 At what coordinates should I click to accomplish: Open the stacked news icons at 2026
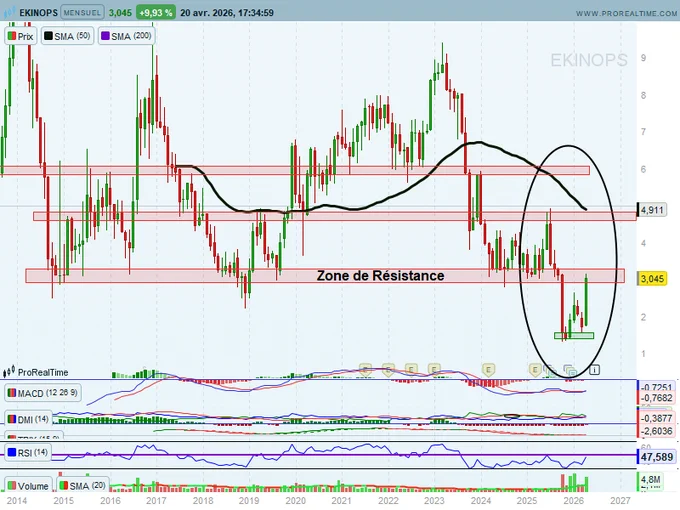pos(570,371)
